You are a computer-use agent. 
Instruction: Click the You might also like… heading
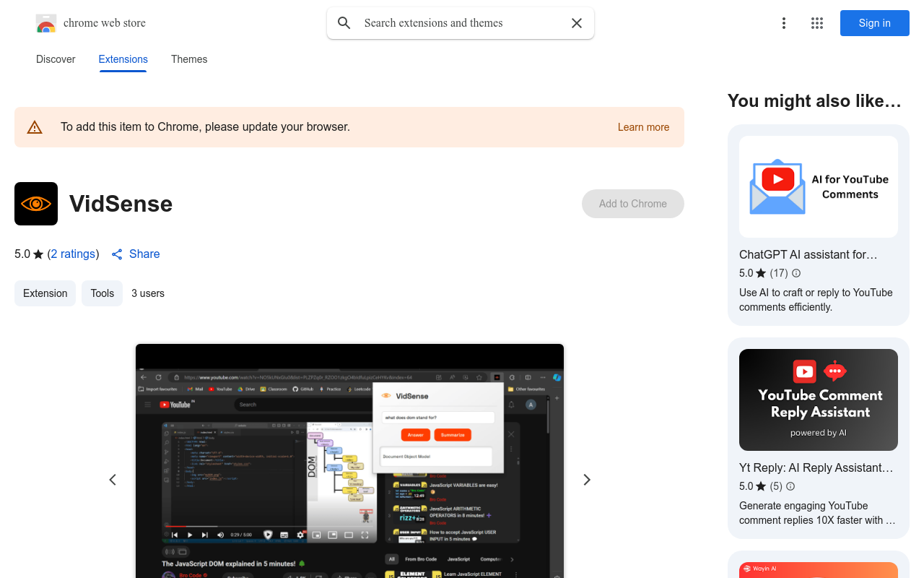814,101
